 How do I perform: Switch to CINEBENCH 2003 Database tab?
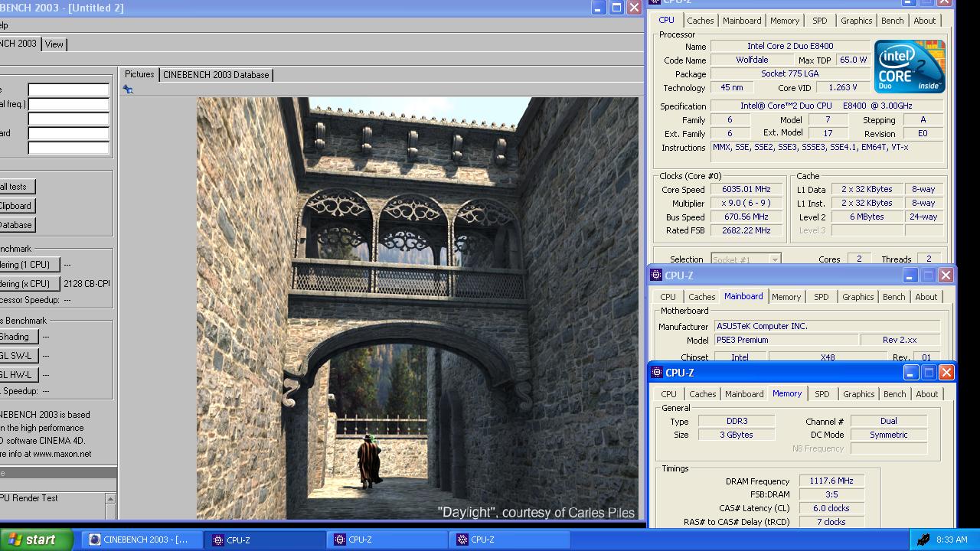pyautogui.click(x=216, y=75)
